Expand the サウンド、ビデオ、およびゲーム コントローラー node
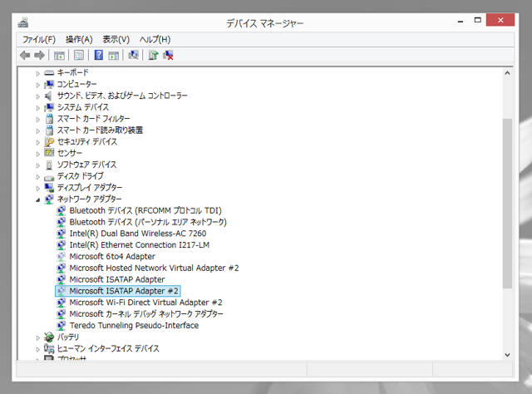Image resolution: width=532 pixels, height=394 pixels. [x=37, y=96]
